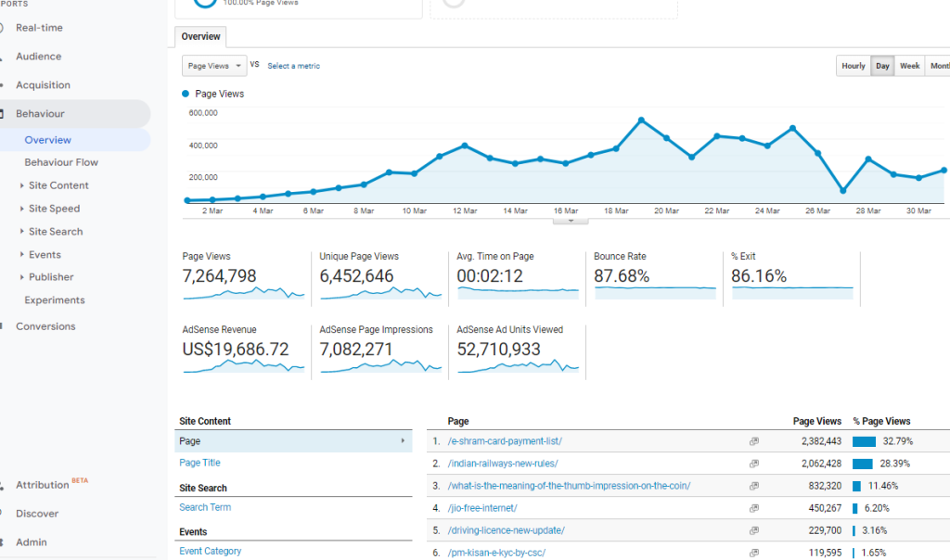This screenshot has width=950, height=560.
Task: Click the Select a metric link
Action: point(293,66)
